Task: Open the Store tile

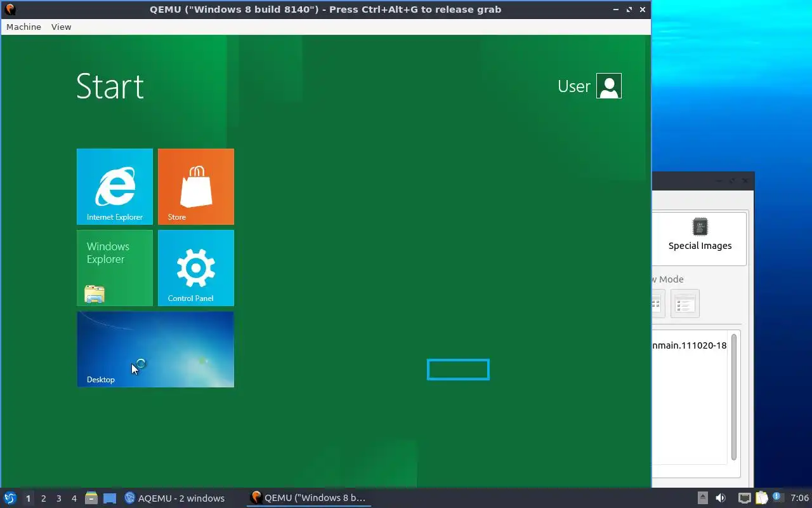Action: pyautogui.click(x=196, y=187)
